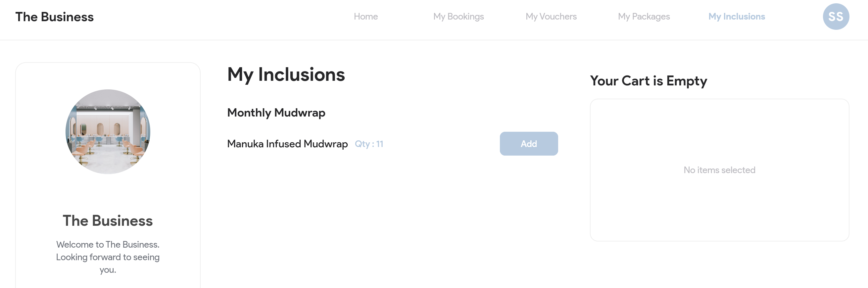Go to the Home tab
The image size is (868, 288).
(365, 17)
